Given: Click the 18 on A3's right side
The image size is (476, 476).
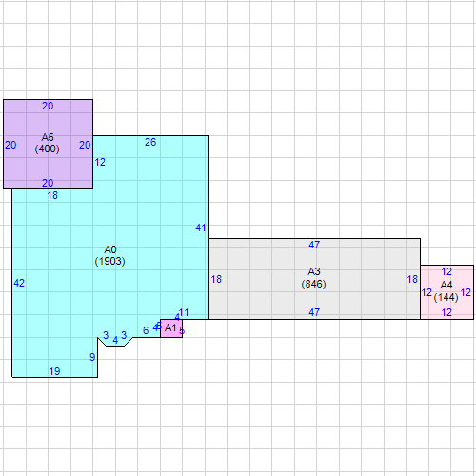Looking at the screenshot, I should click(412, 279).
